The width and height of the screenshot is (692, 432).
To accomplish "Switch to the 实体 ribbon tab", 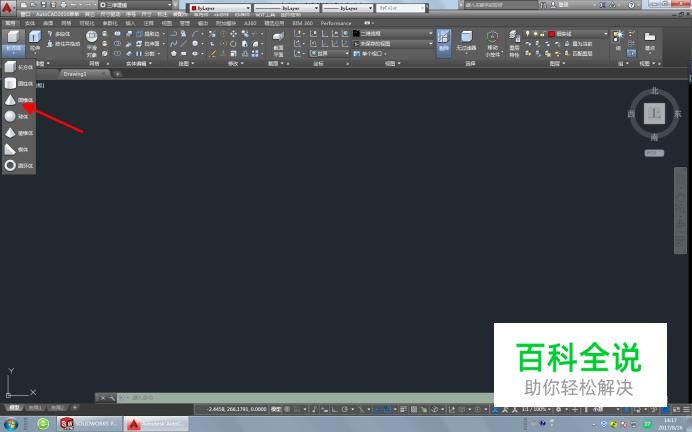I will click(x=30, y=23).
